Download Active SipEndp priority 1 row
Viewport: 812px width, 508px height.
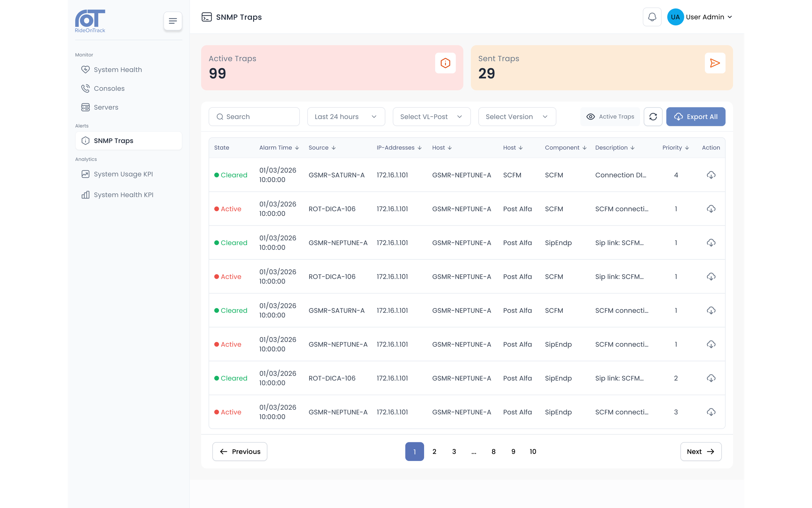pos(711,344)
